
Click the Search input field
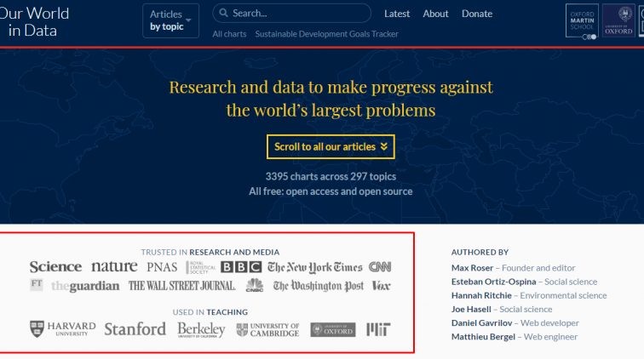pos(291,13)
